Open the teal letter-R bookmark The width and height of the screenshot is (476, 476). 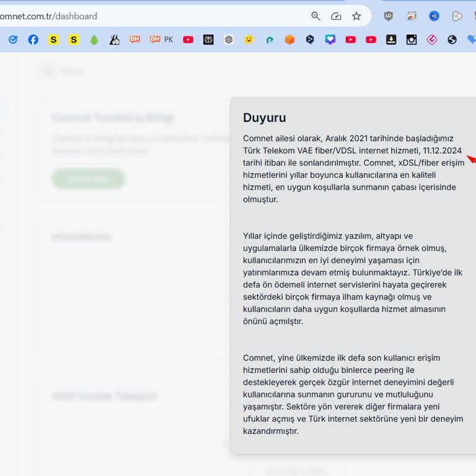click(x=270, y=40)
